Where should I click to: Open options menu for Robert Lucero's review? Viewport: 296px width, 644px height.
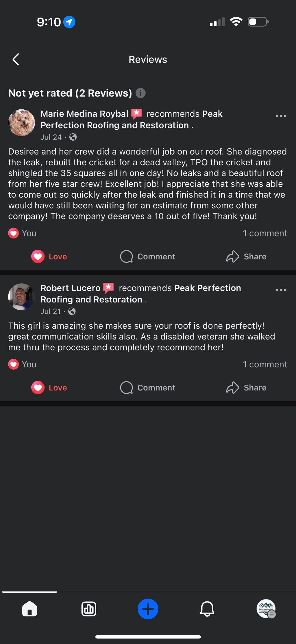coord(281,290)
